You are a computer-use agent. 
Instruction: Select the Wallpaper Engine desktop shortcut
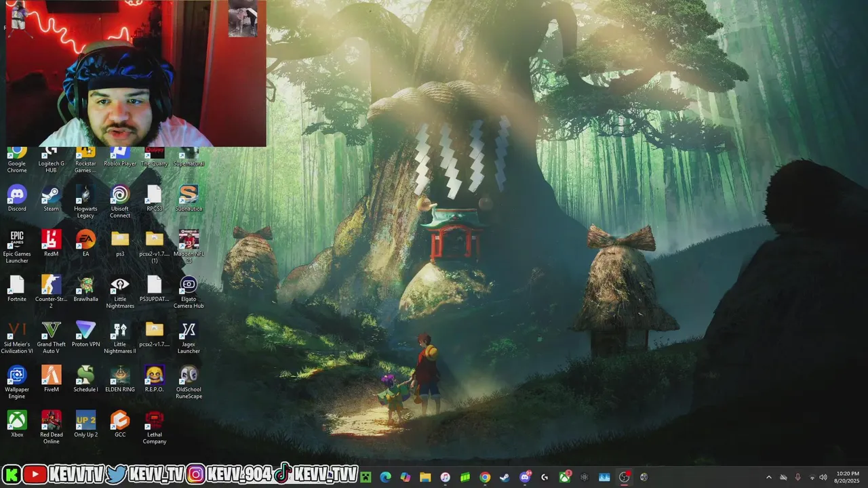(17, 382)
